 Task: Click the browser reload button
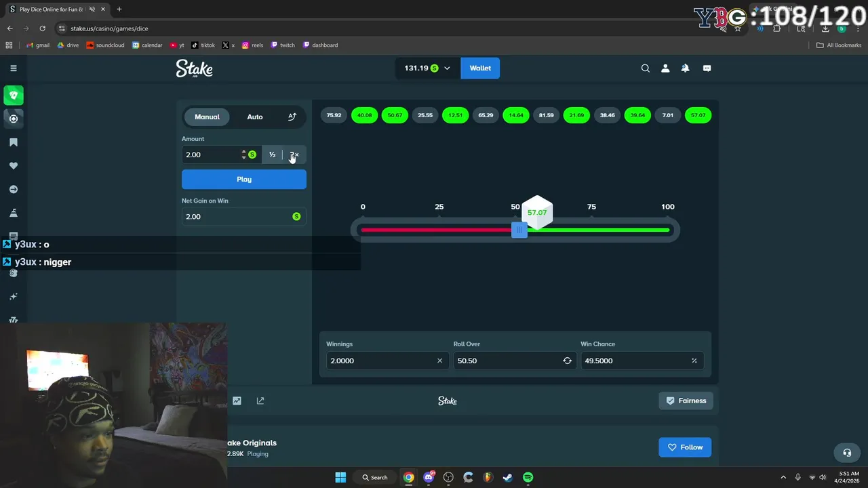coord(42,28)
